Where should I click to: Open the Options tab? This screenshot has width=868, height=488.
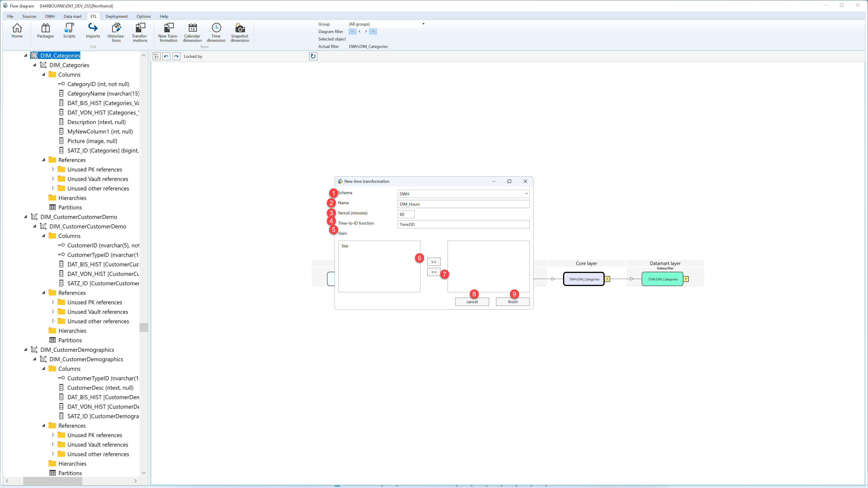144,16
